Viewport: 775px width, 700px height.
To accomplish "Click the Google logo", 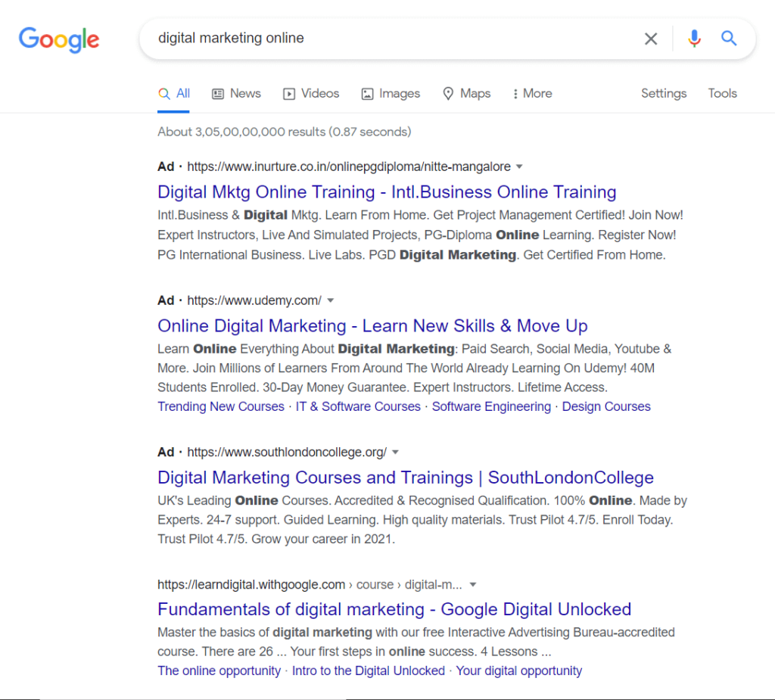I will (x=59, y=39).
